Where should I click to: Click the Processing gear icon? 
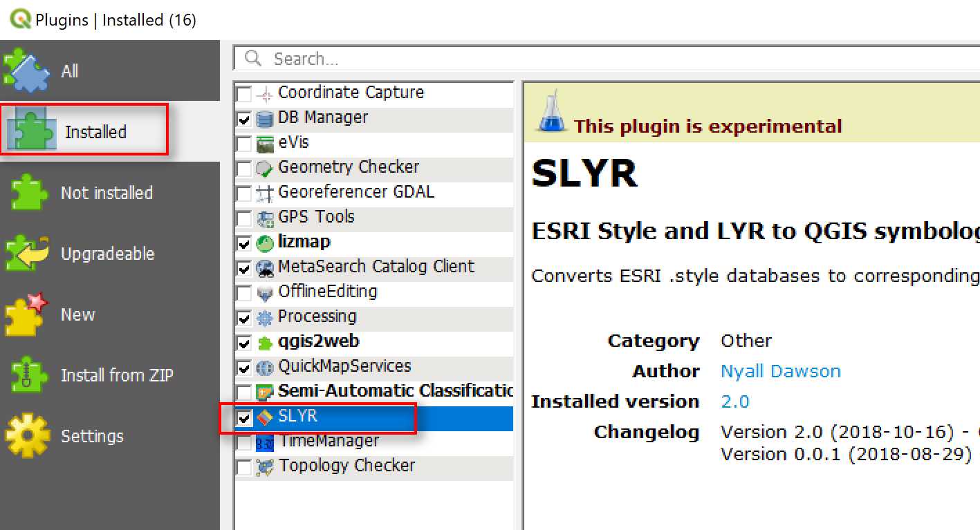265,318
